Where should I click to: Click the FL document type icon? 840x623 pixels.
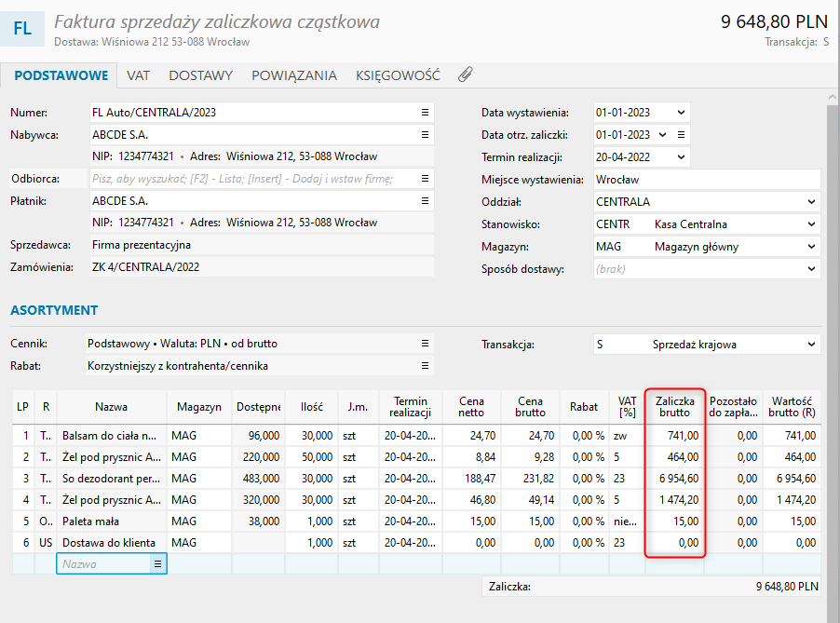point(22,30)
